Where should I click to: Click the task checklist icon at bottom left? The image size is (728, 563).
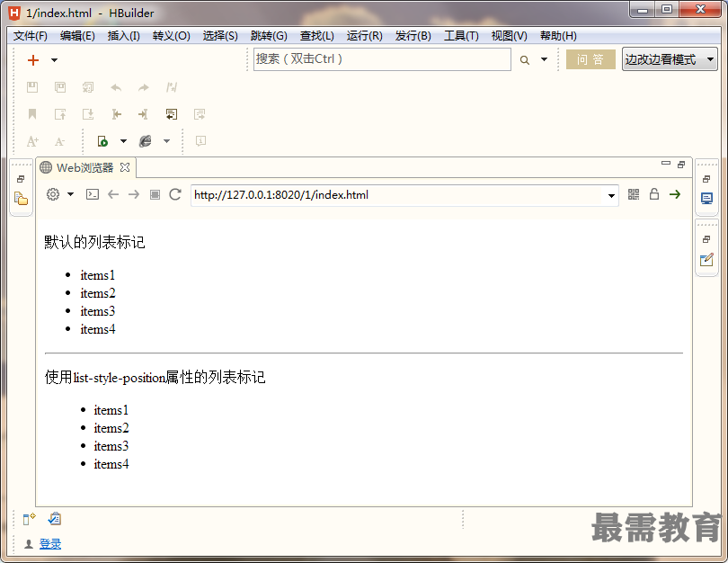(x=54, y=518)
